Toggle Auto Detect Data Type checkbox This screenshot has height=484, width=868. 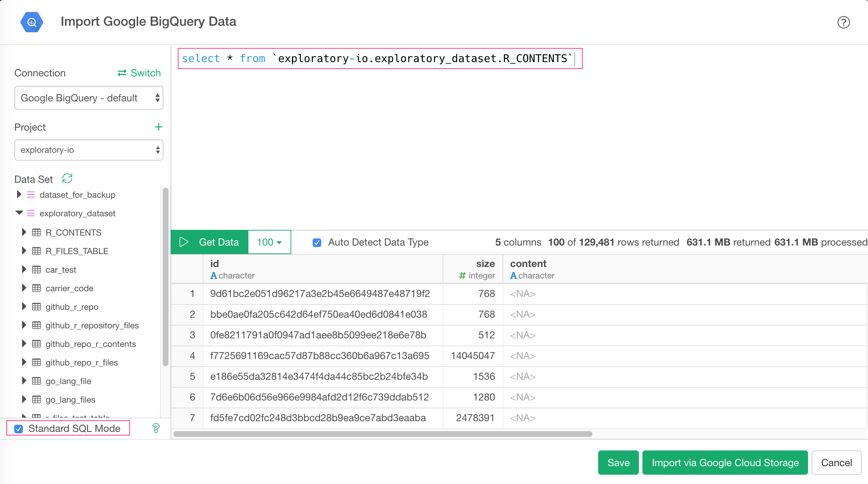tap(317, 243)
